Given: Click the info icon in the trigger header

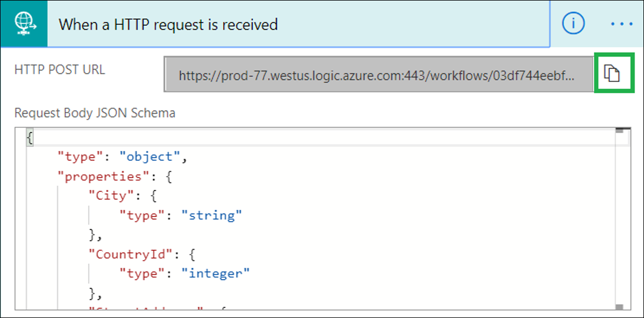Looking at the screenshot, I should click(x=573, y=24).
